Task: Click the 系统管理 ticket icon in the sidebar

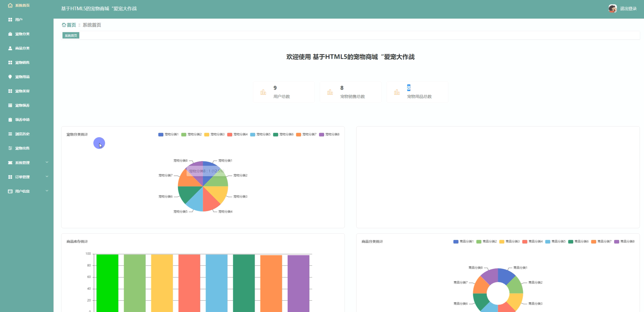Action: coord(10,163)
